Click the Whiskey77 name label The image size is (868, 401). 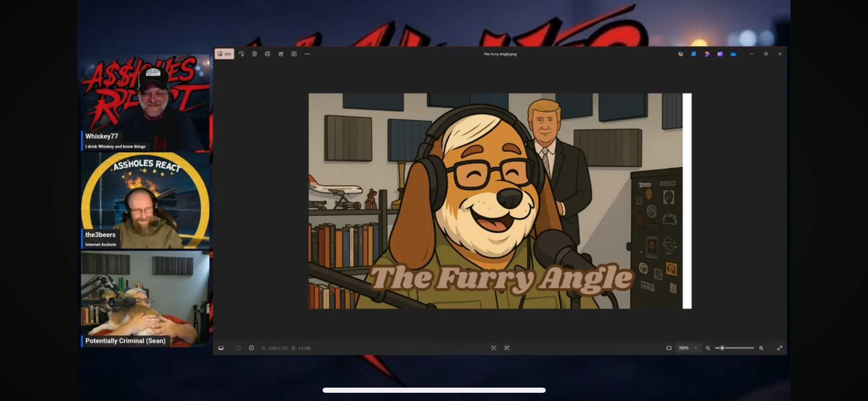click(x=101, y=136)
